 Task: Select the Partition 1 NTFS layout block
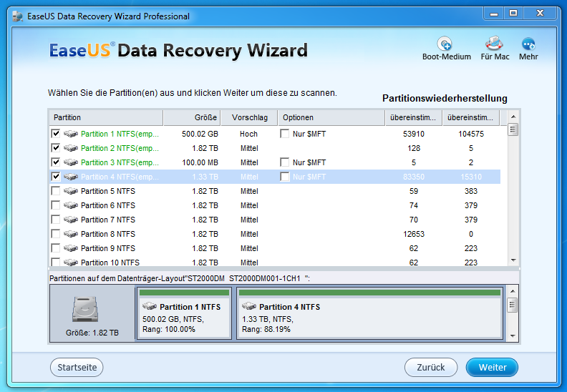click(x=185, y=313)
